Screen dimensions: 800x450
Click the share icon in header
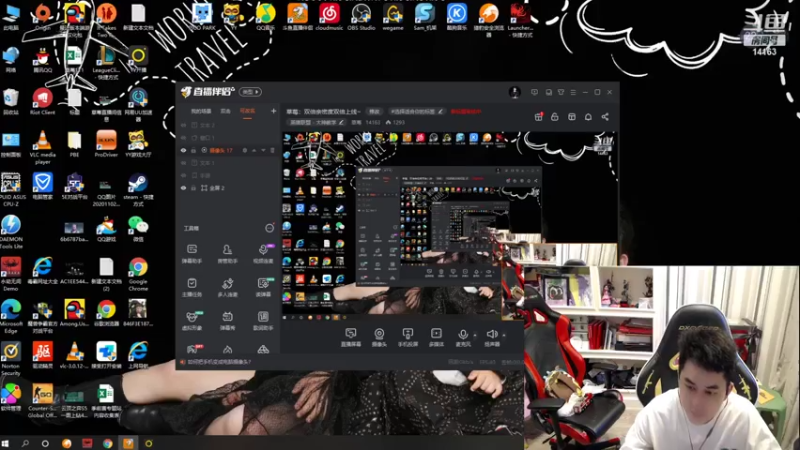[605, 117]
